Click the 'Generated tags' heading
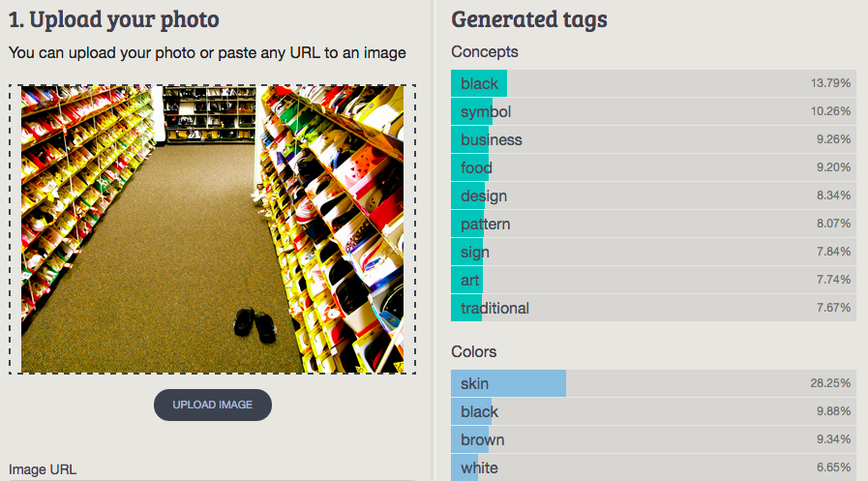The height and width of the screenshot is (481, 868). pyautogui.click(x=529, y=18)
